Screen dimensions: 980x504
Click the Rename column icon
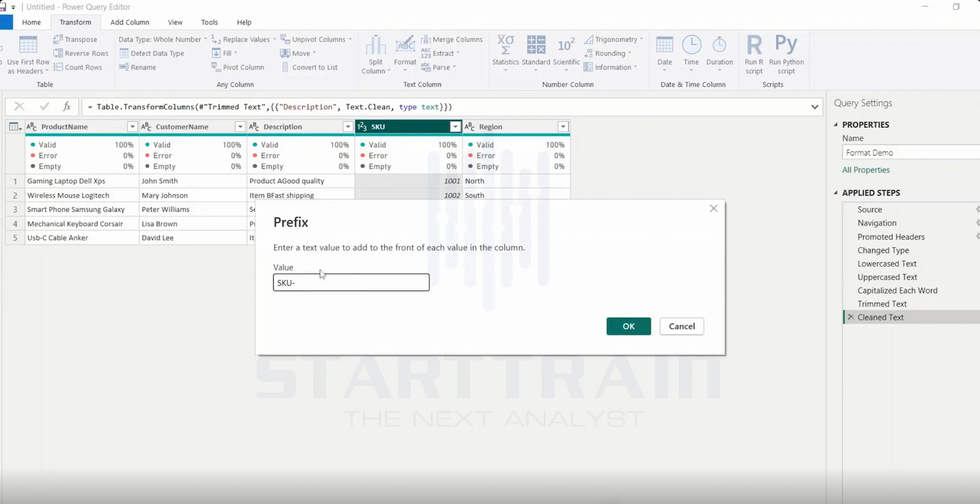123,67
